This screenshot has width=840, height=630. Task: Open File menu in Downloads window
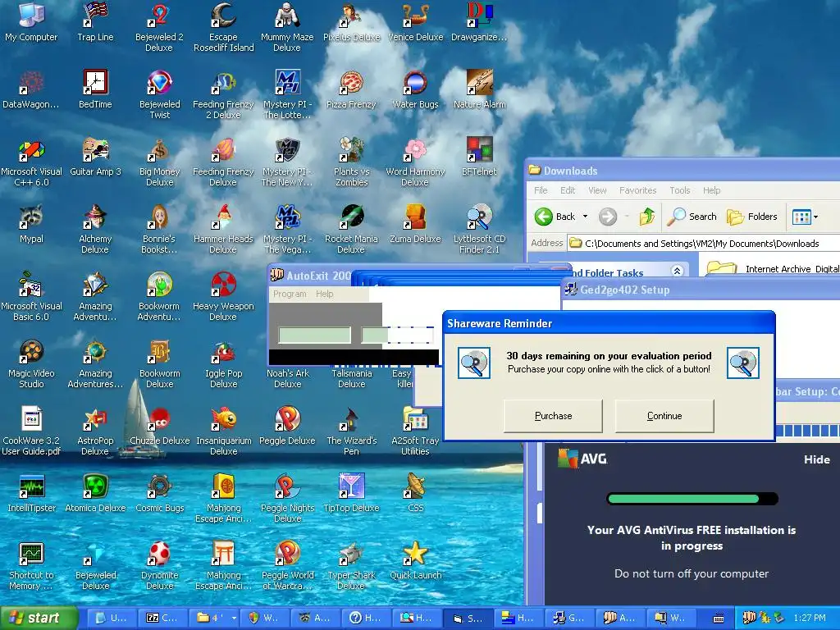[541, 190]
